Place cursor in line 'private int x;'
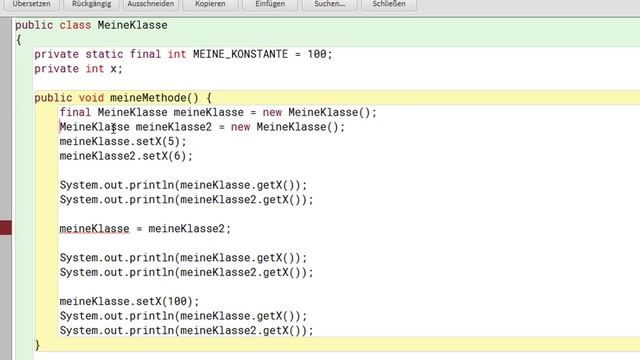 pos(78,69)
